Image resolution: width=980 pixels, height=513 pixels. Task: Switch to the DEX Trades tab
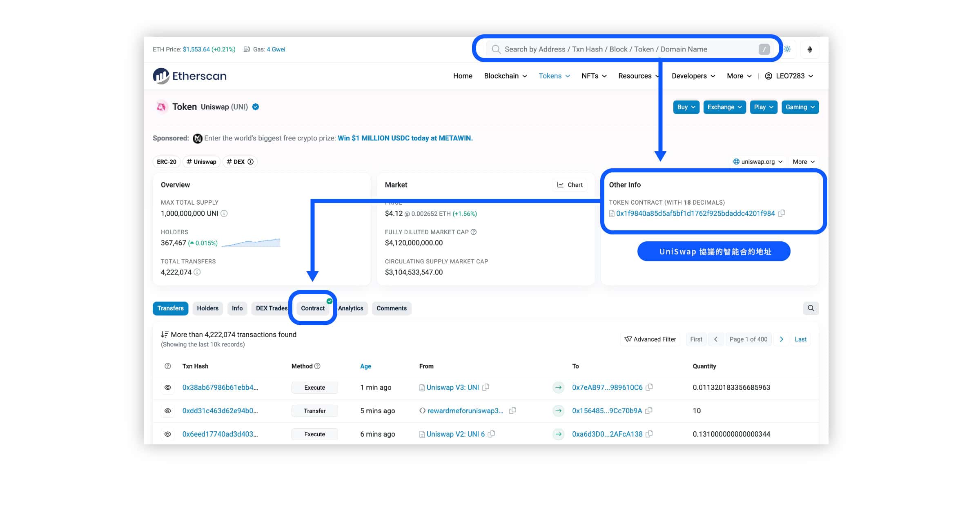(272, 308)
